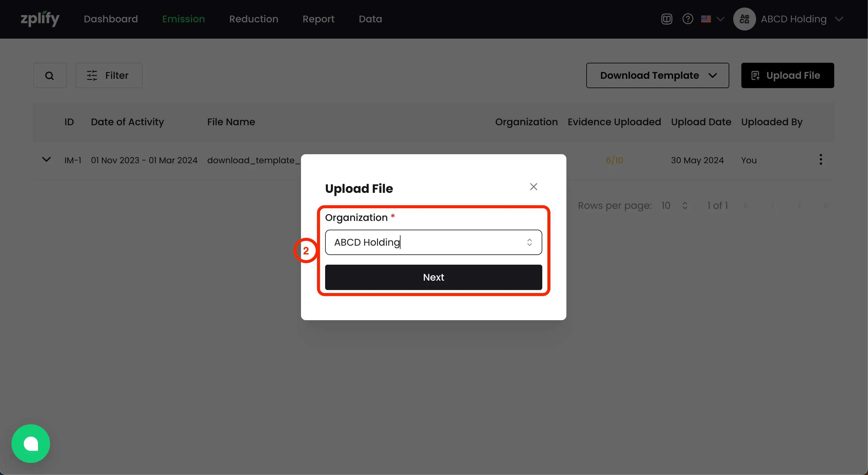Open the green chat bubble widget
868x475 pixels.
(31, 443)
